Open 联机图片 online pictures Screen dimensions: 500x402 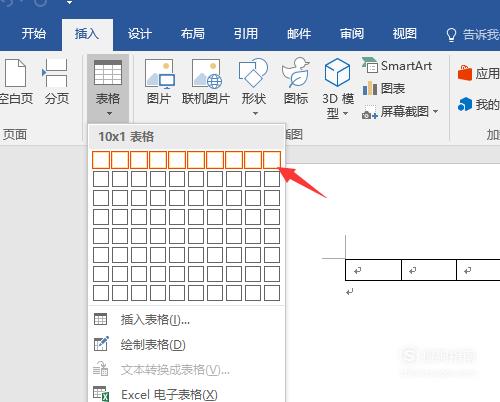[x=206, y=82]
